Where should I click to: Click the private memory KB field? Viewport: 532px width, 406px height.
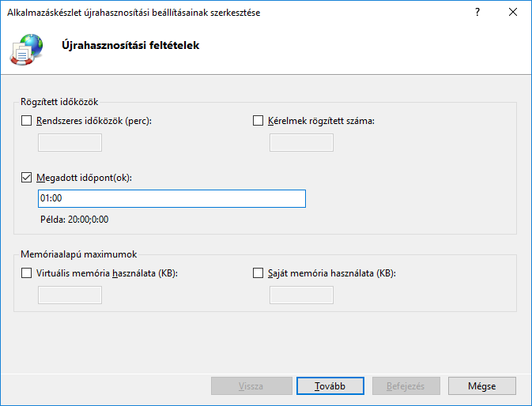point(301,295)
